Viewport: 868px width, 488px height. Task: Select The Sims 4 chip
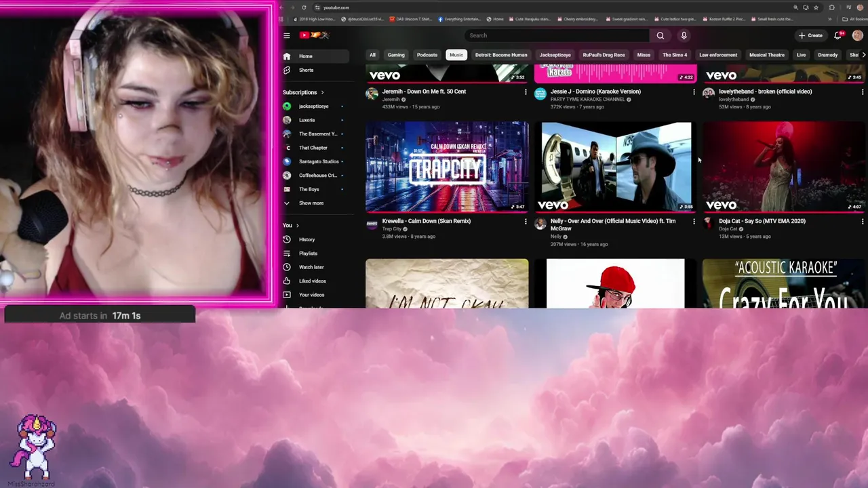pos(675,55)
